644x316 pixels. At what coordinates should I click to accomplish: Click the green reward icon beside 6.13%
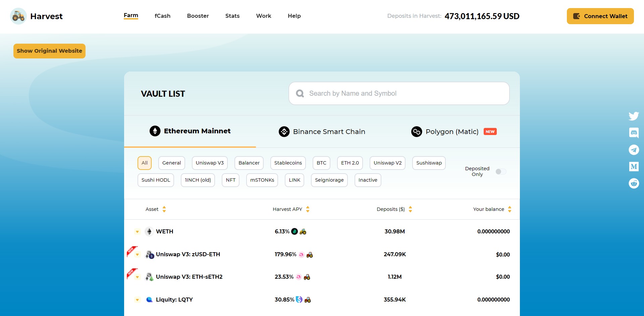[x=294, y=231]
